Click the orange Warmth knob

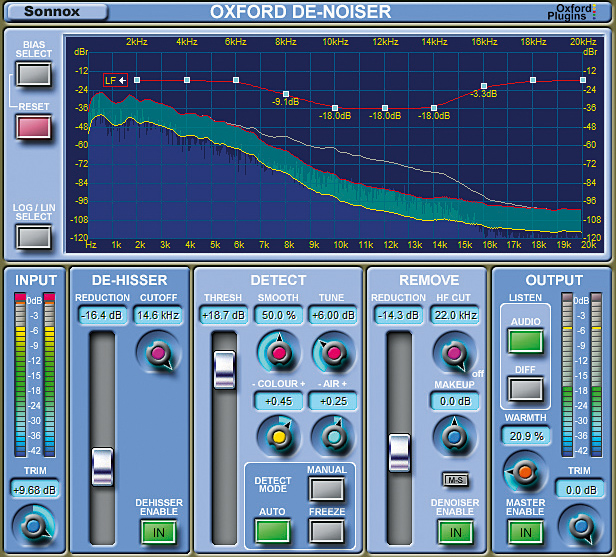[x=525, y=472]
